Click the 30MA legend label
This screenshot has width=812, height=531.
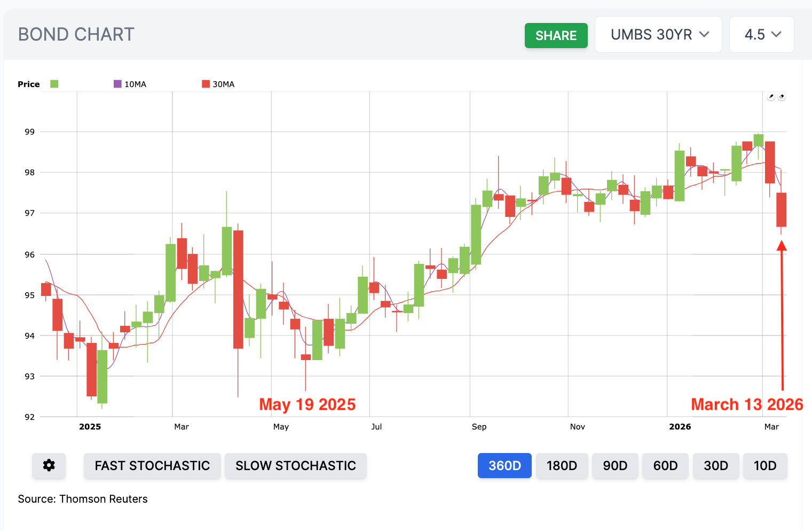pyautogui.click(x=224, y=84)
